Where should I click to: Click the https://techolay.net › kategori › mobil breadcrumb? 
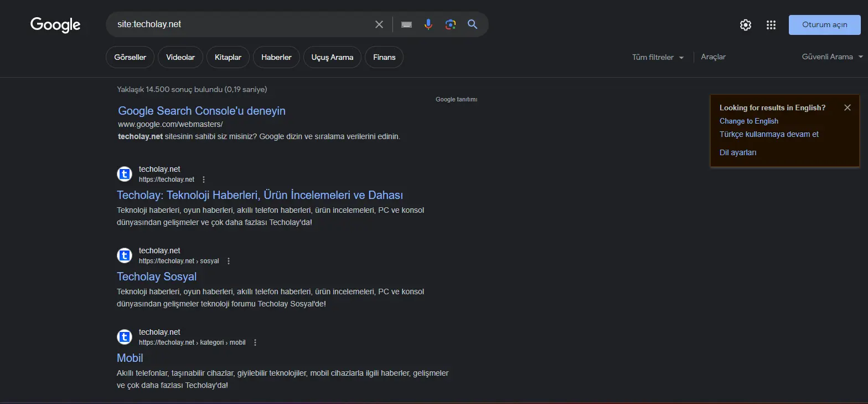(192, 342)
